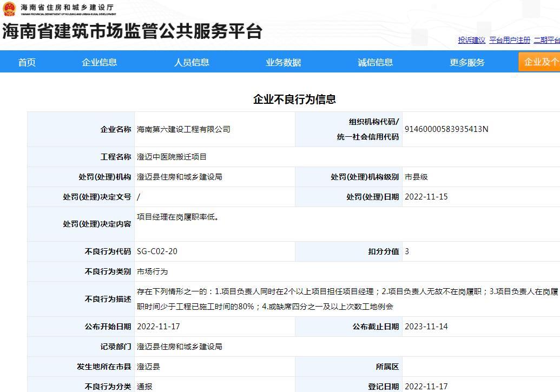Screen dimensions: 560x392
Task: Select record department value 澄迈县住房和城乡建设局
Action: coord(180,346)
